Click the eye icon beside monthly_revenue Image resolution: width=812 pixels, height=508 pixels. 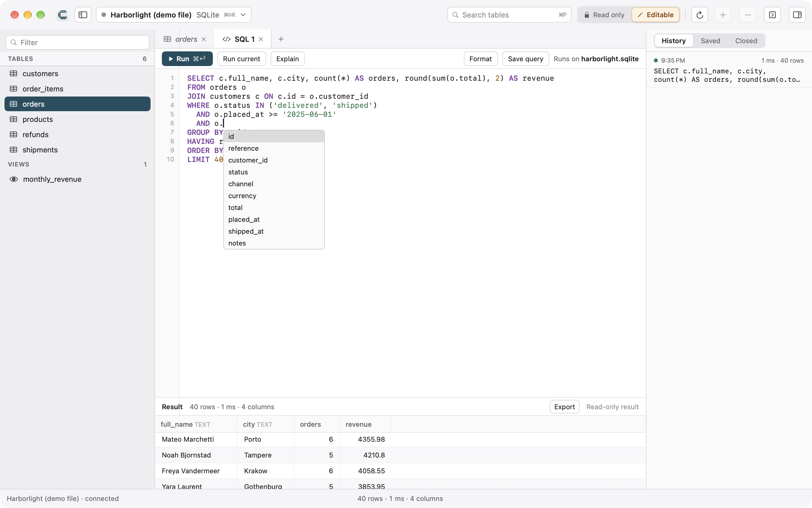tap(14, 179)
